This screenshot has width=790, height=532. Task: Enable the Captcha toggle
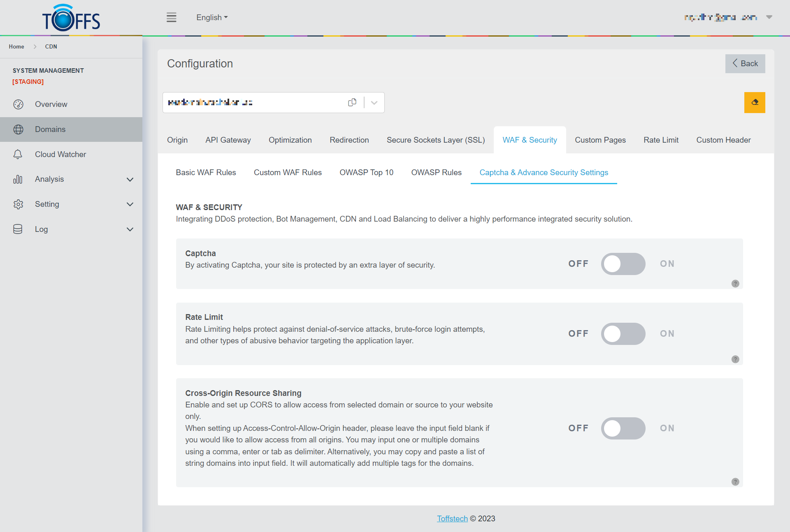pos(623,264)
